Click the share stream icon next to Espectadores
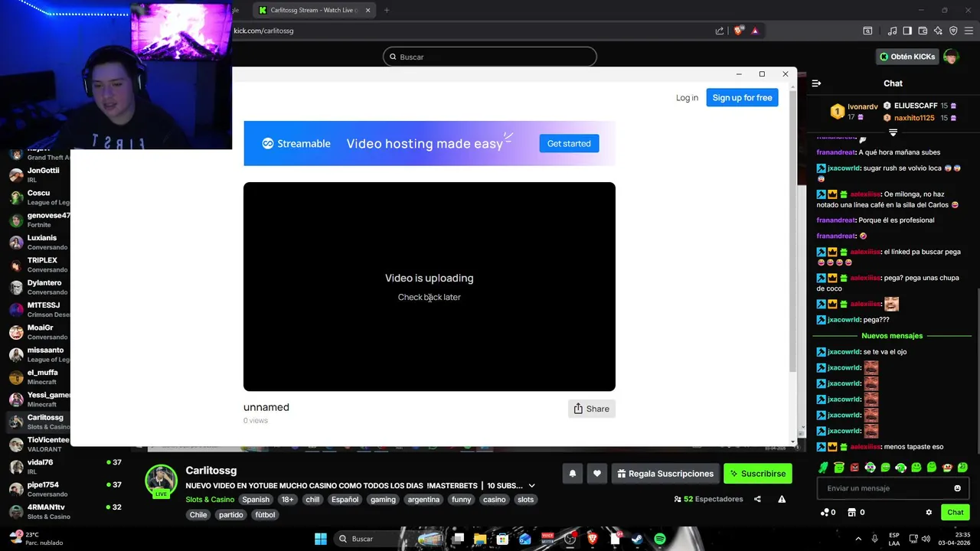The height and width of the screenshot is (551, 980). 757,499
